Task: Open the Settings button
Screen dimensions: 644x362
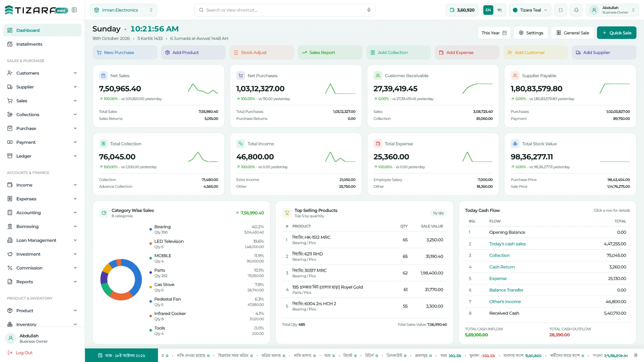Action: [531, 33]
